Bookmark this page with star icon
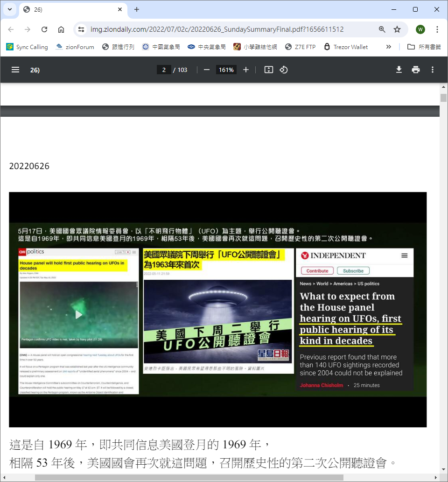The width and height of the screenshot is (448, 482). [x=397, y=29]
